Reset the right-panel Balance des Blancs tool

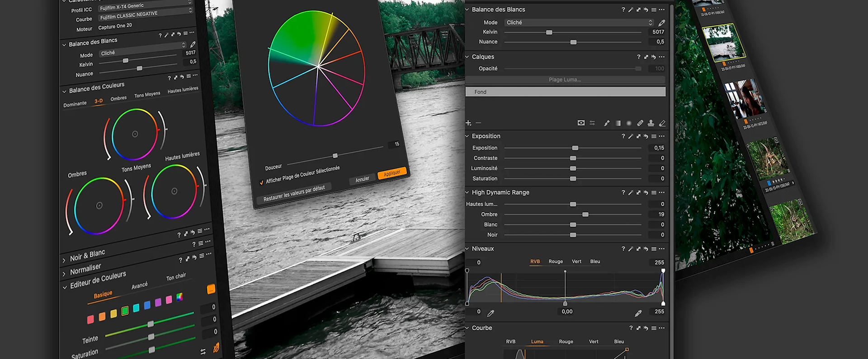(646, 9)
